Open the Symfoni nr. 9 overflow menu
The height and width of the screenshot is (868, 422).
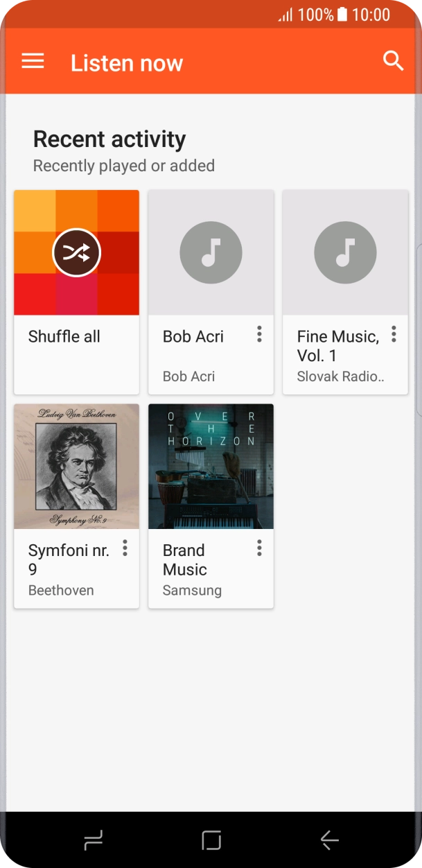(125, 548)
